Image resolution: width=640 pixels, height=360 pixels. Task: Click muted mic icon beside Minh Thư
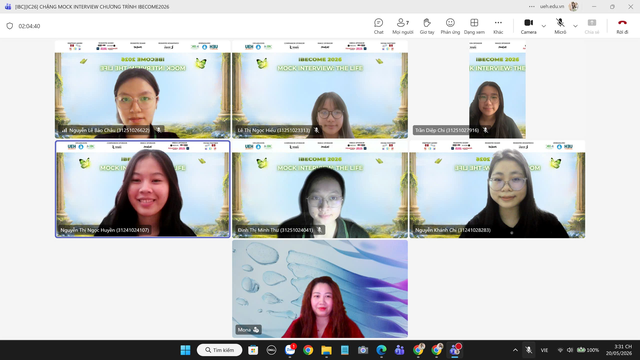tap(320, 230)
